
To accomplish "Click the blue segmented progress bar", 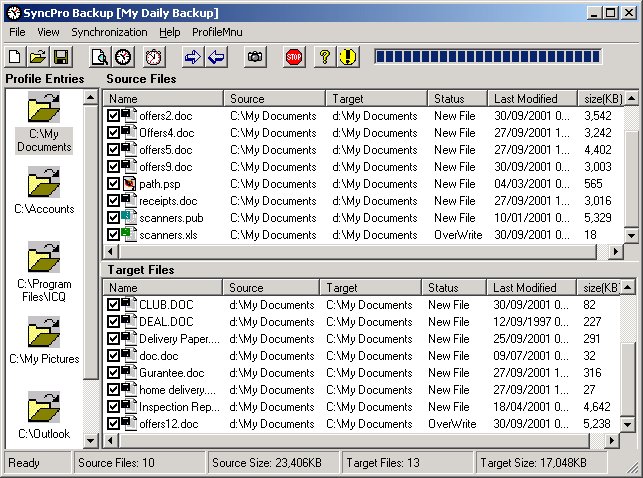I will 488,57.
